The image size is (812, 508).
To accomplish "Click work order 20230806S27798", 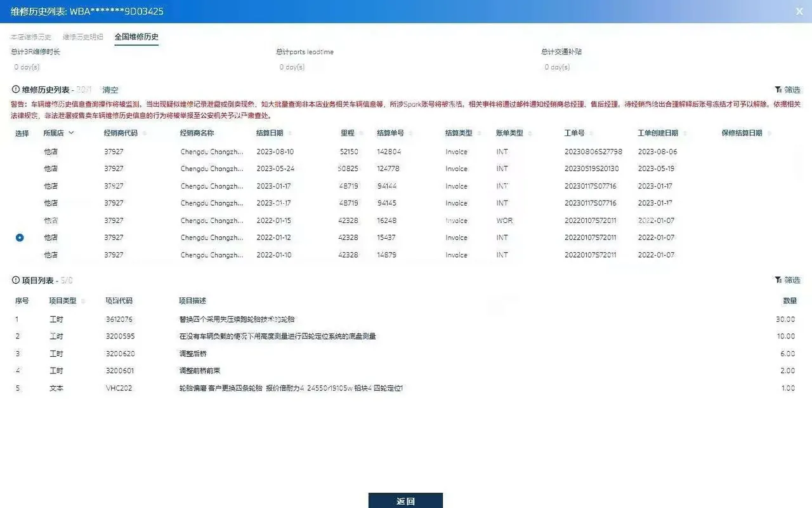I will [593, 152].
